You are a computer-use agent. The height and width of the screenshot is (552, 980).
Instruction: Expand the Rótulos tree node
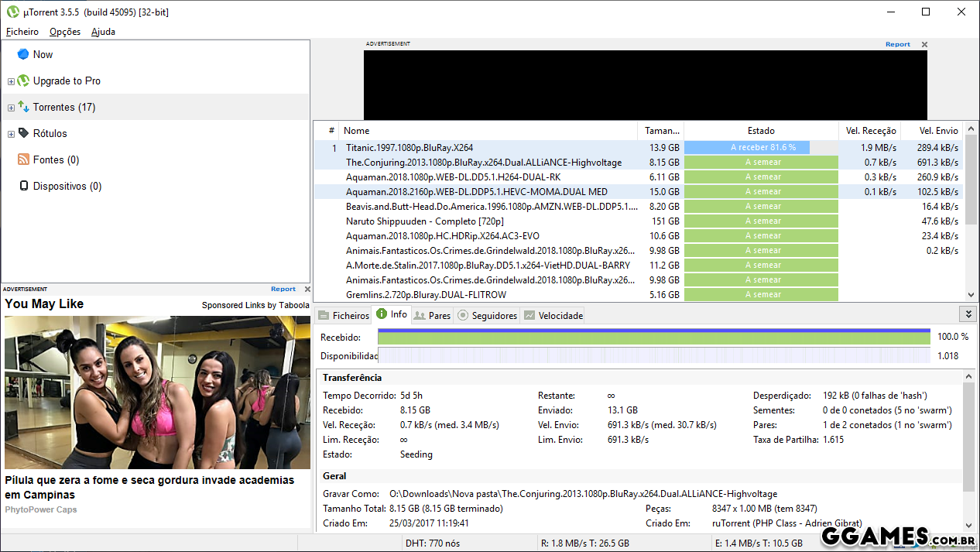pos(11,134)
